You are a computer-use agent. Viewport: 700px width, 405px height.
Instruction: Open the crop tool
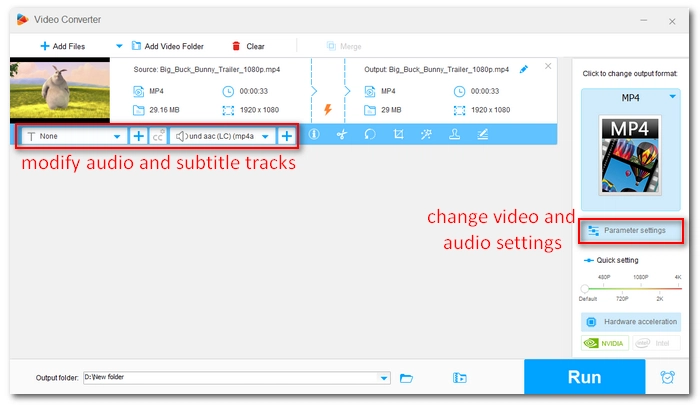(x=399, y=135)
